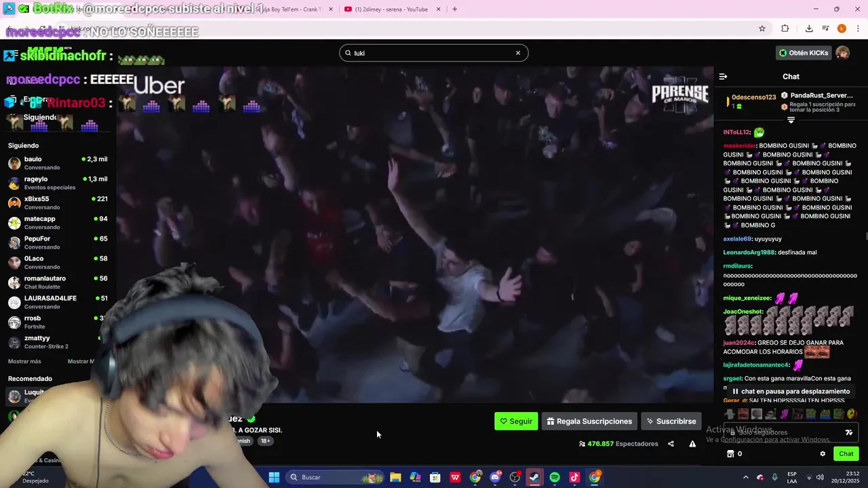Viewport: 868px width, 488px height.
Task: Send message with the green Chat button
Action: click(x=846, y=454)
